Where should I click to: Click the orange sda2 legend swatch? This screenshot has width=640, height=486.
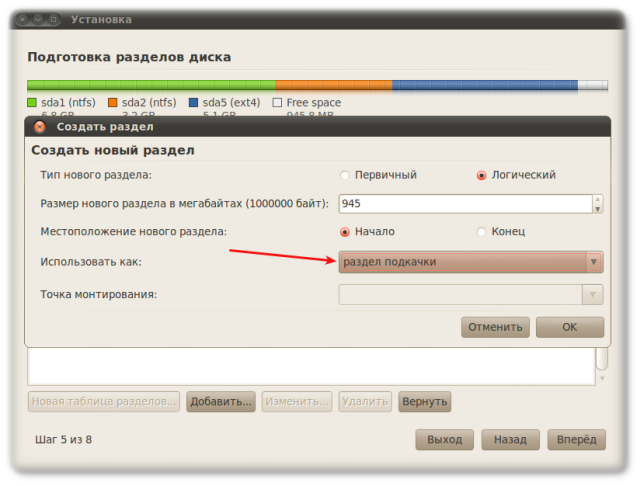[x=113, y=103]
